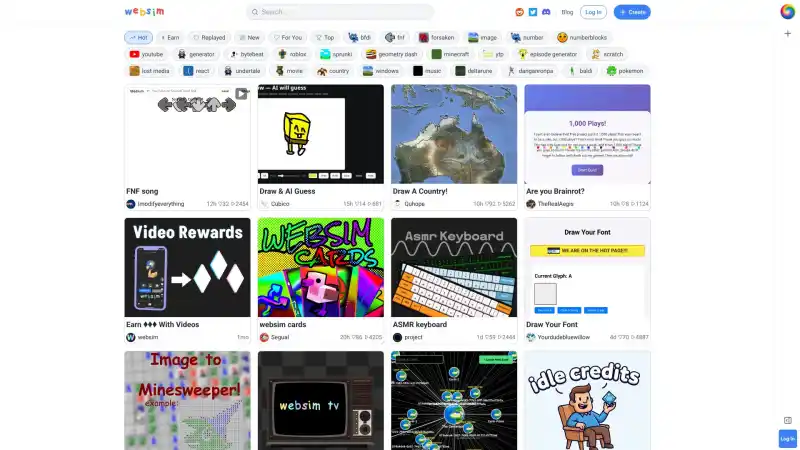Open the Are you Brainrot? thumbnail

coord(587,134)
